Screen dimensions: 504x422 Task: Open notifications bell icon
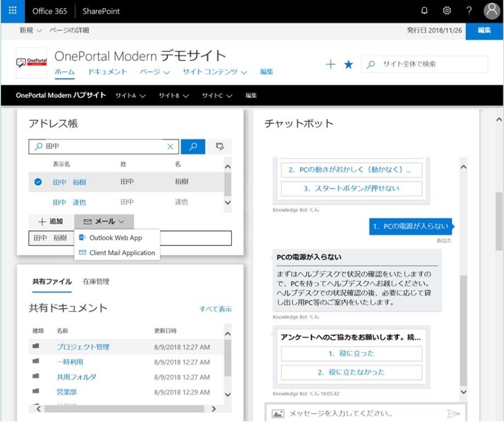pyautogui.click(x=424, y=11)
